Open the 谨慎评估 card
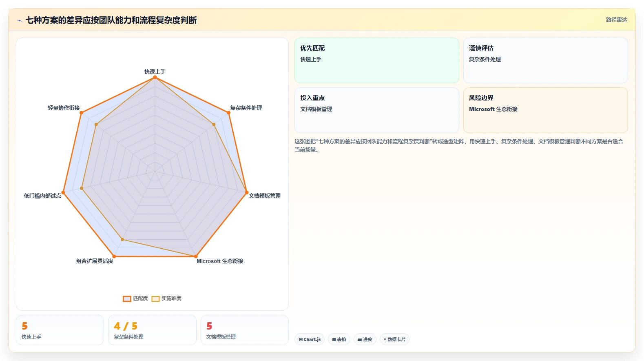 pos(545,60)
